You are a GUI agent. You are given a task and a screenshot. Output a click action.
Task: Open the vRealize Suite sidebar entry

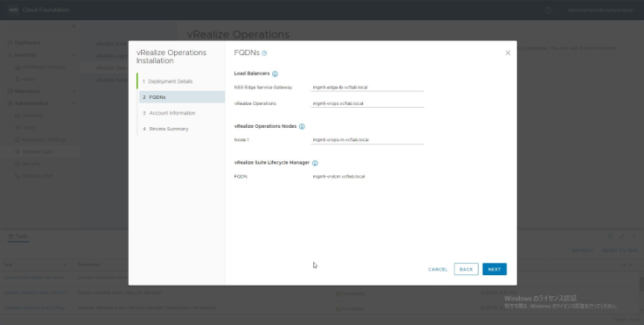click(38, 152)
